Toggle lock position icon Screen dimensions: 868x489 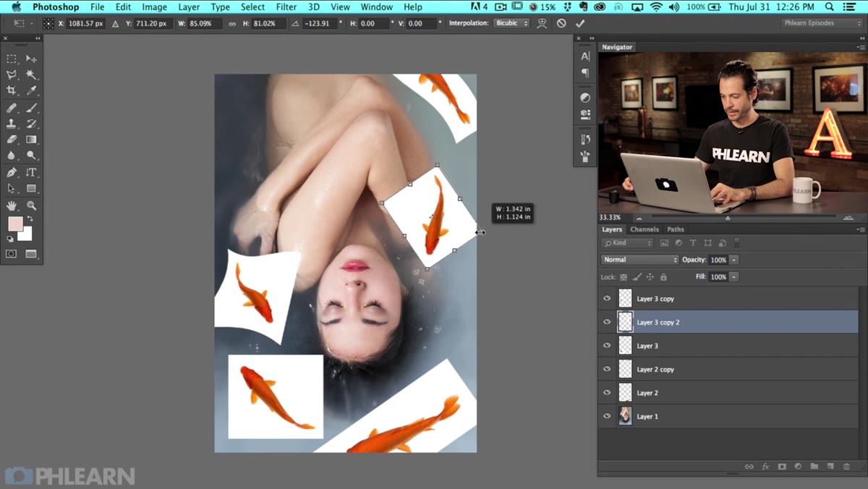pyautogui.click(x=650, y=277)
